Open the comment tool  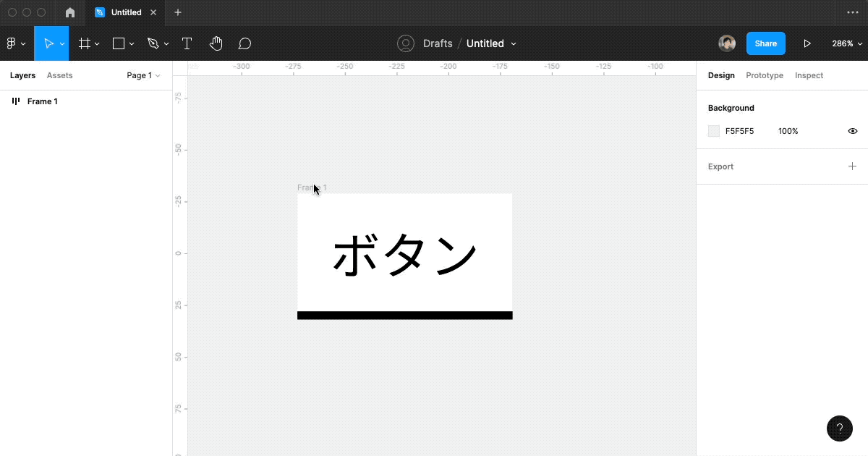244,43
